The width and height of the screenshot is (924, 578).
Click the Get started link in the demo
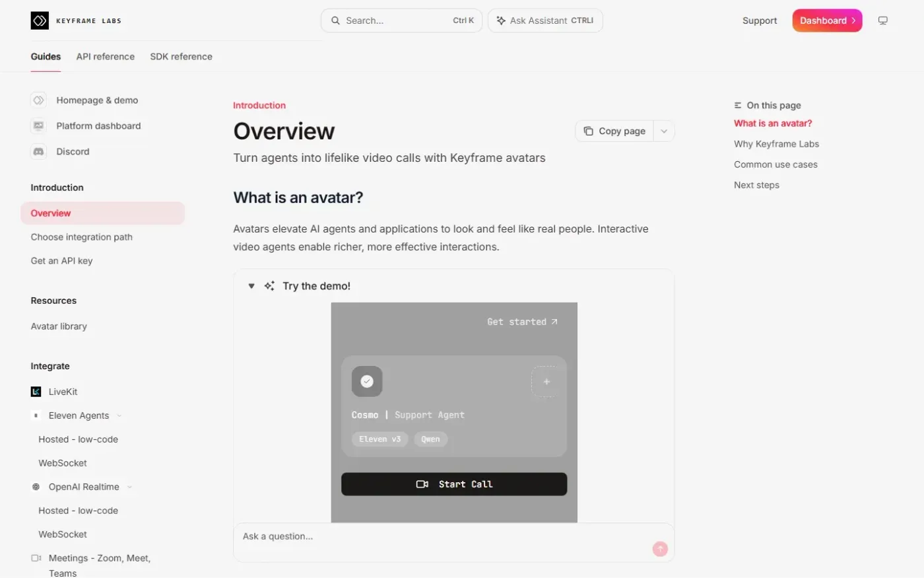(x=522, y=322)
